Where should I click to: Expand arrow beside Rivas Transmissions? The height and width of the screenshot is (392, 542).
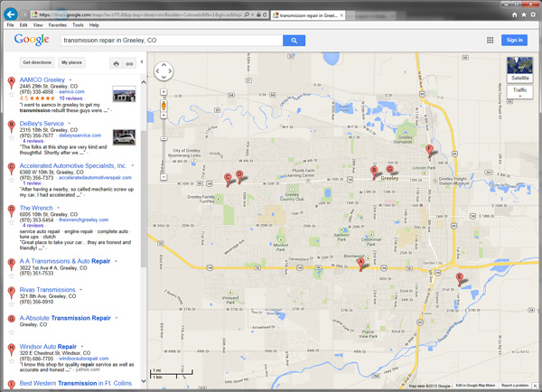tap(81, 290)
